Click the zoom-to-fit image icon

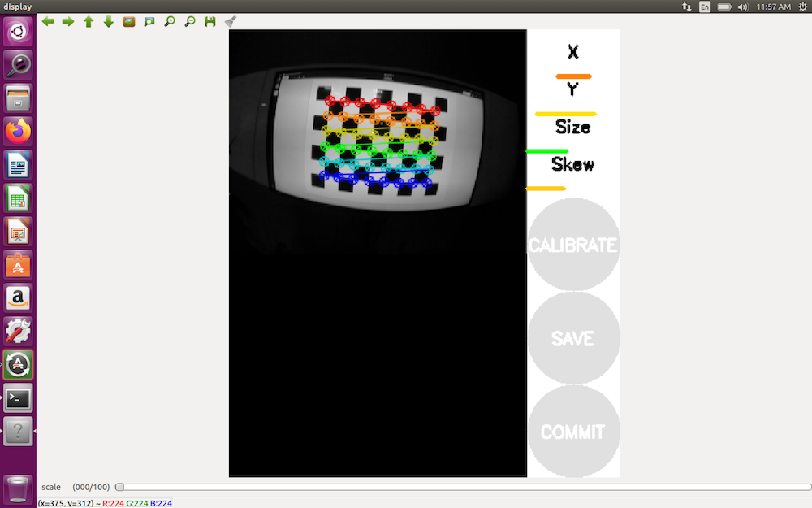pyautogui.click(x=149, y=21)
